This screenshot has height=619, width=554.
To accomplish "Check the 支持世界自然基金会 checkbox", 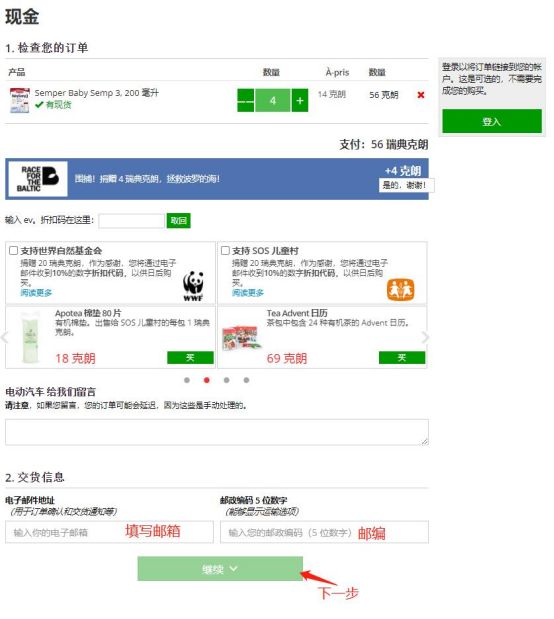I will pyautogui.click(x=13, y=251).
